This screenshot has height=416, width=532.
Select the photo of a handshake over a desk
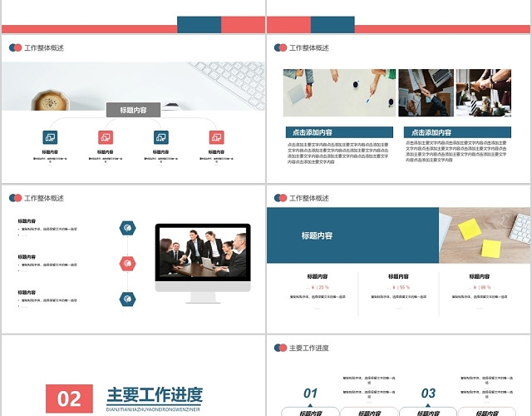tap(426, 92)
